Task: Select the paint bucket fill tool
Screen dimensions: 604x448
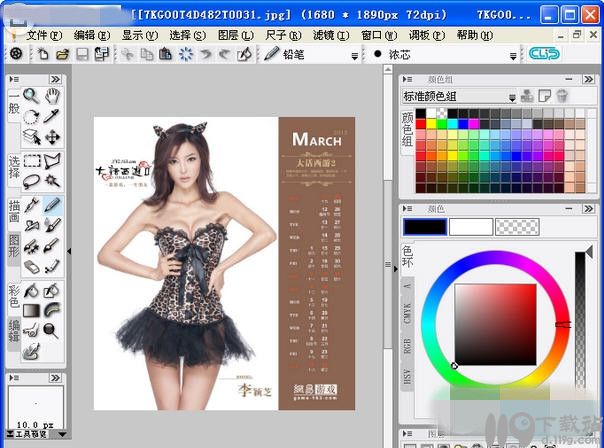Action: [x=31, y=291]
